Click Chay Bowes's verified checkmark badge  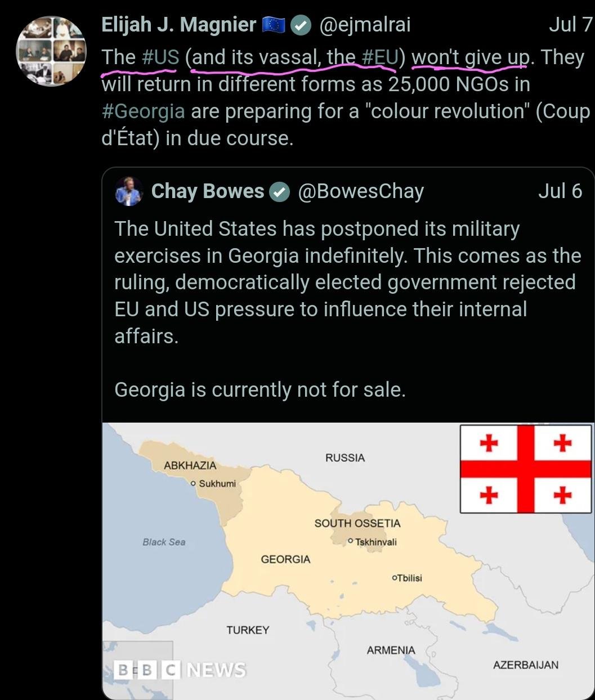[x=279, y=192]
